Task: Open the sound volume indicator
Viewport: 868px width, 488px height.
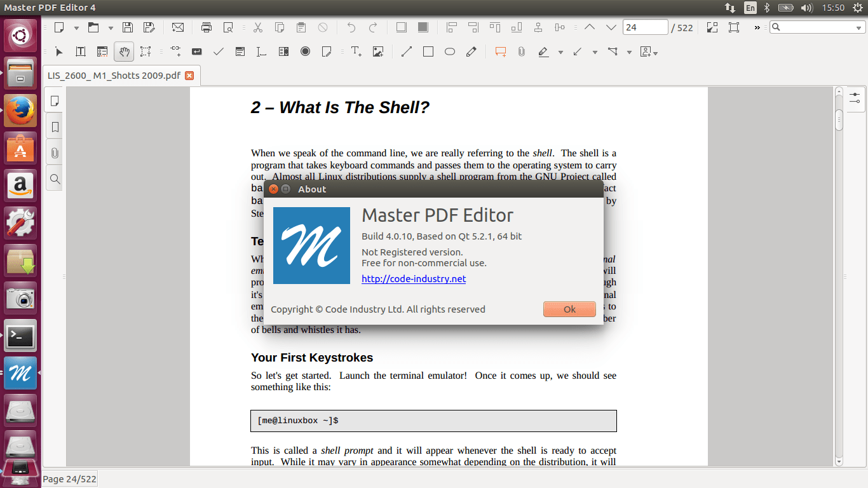Action: 806,8
